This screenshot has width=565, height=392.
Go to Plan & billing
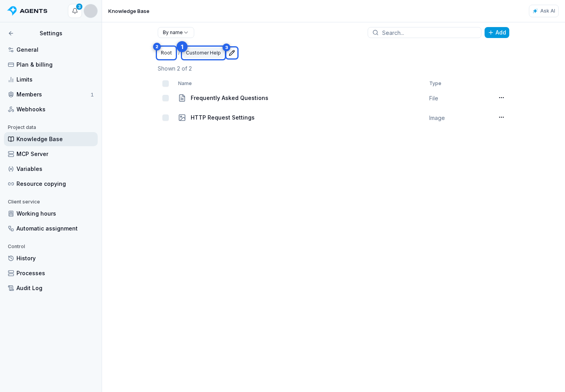pos(51,65)
